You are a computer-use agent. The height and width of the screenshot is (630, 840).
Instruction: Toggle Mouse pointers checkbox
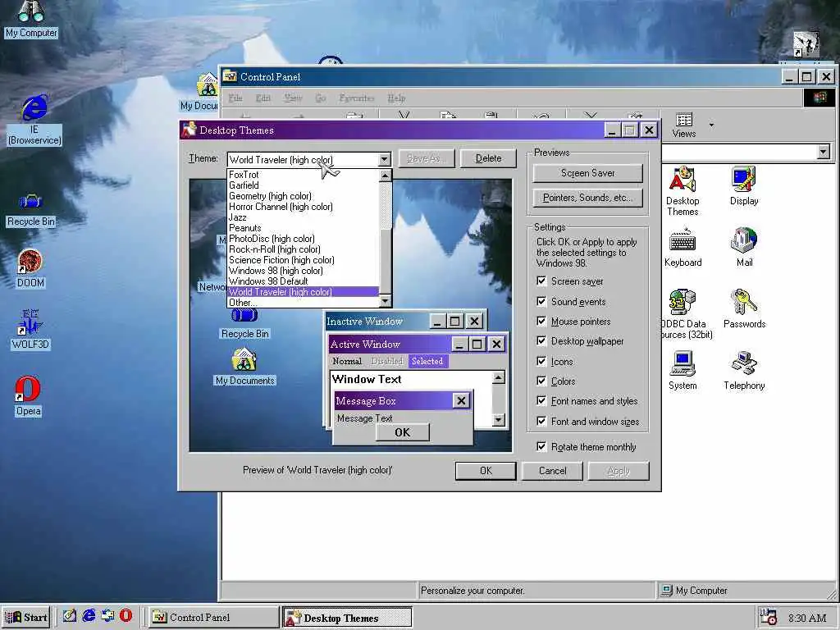[x=541, y=321]
